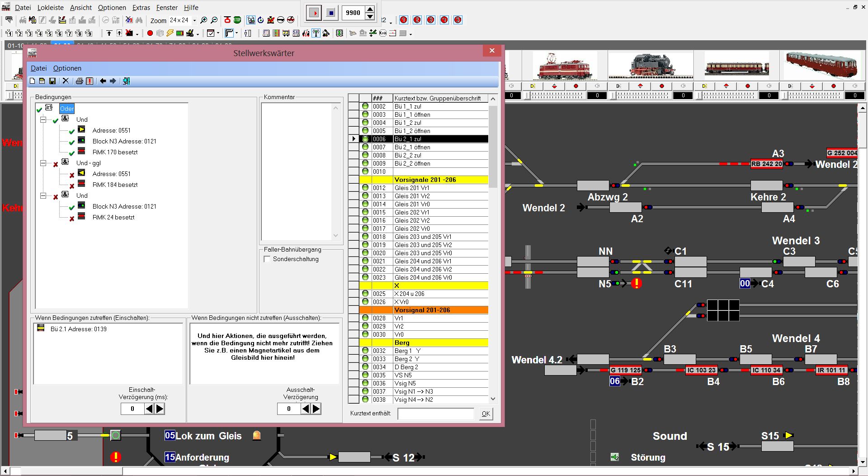The image size is (868, 476).
Task: Click the red exclamation icon in the Stellwerkswärter toolbar
Action: [x=90, y=81]
